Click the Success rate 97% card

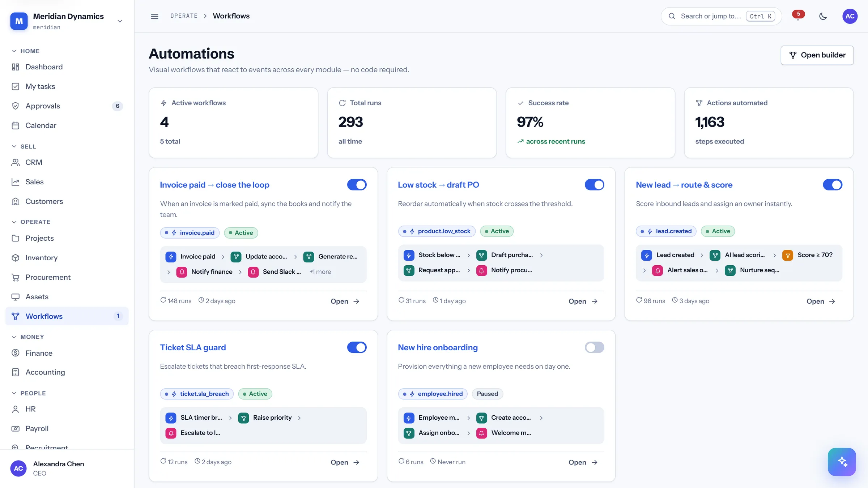[590, 123]
